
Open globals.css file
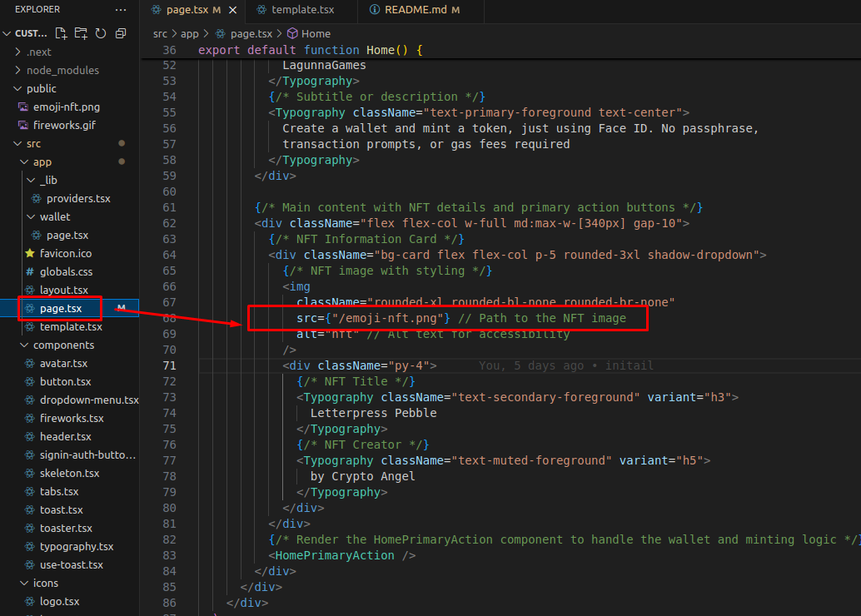[x=69, y=271]
